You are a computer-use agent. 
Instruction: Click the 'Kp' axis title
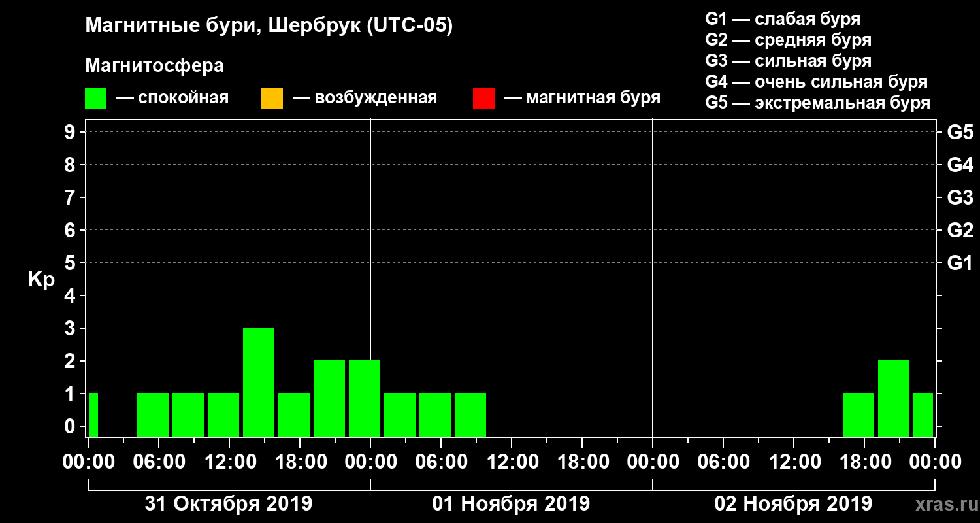tap(41, 280)
